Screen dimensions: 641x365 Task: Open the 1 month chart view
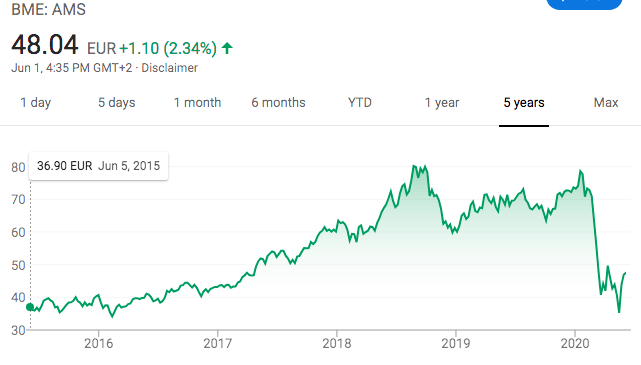point(197,103)
